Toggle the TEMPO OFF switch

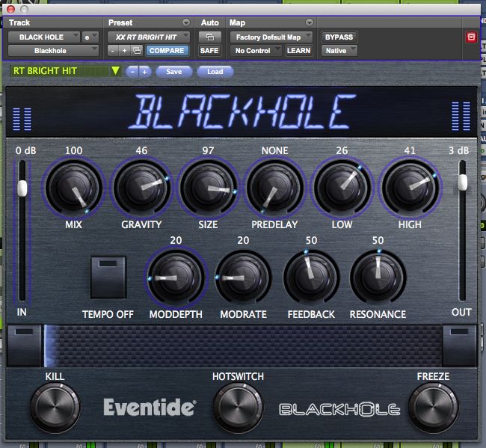[108, 277]
